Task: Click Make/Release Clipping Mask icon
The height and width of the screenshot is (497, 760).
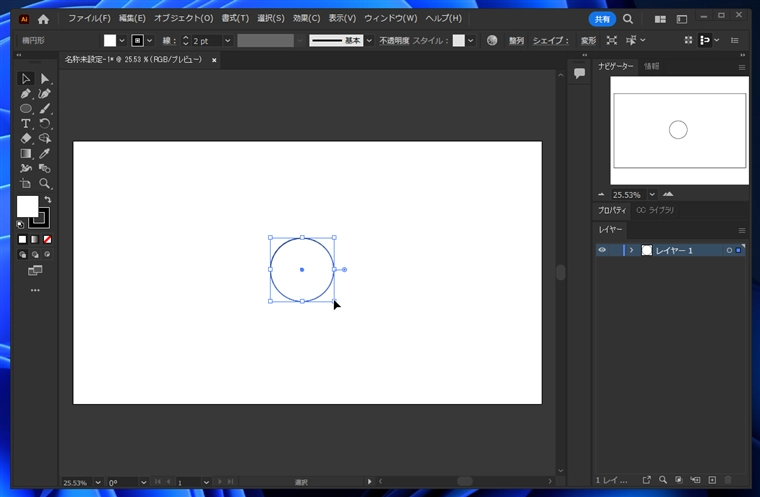Action: (x=679, y=480)
